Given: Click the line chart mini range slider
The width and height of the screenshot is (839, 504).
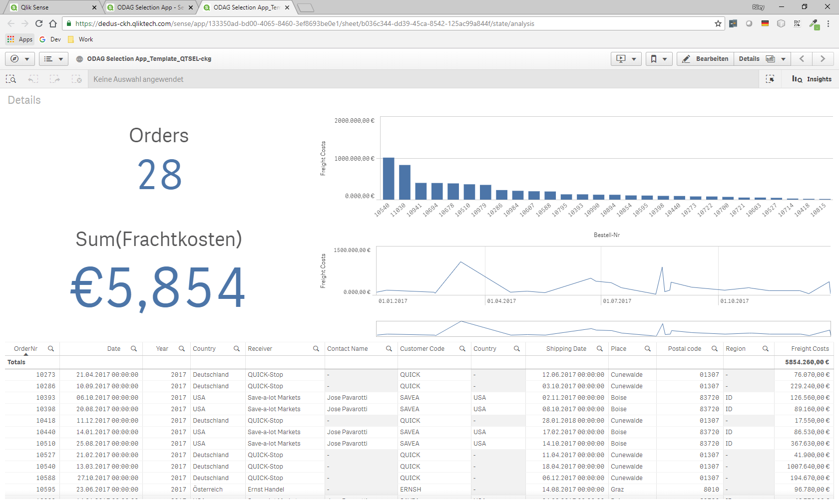Looking at the screenshot, I should point(603,328).
